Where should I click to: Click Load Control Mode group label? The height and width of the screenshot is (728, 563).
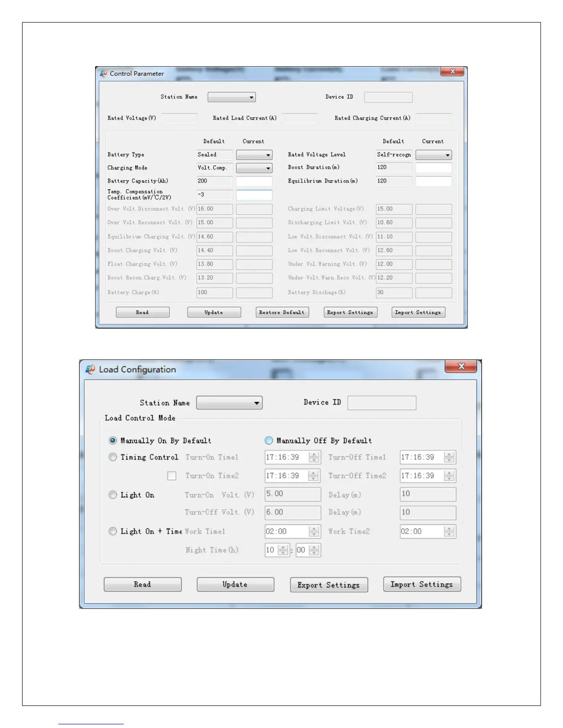(140, 418)
